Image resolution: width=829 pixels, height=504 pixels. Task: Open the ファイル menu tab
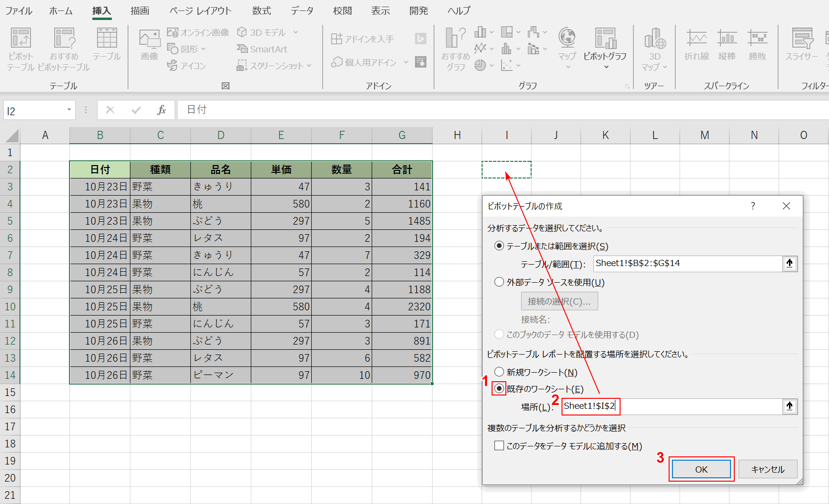[x=19, y=10]
